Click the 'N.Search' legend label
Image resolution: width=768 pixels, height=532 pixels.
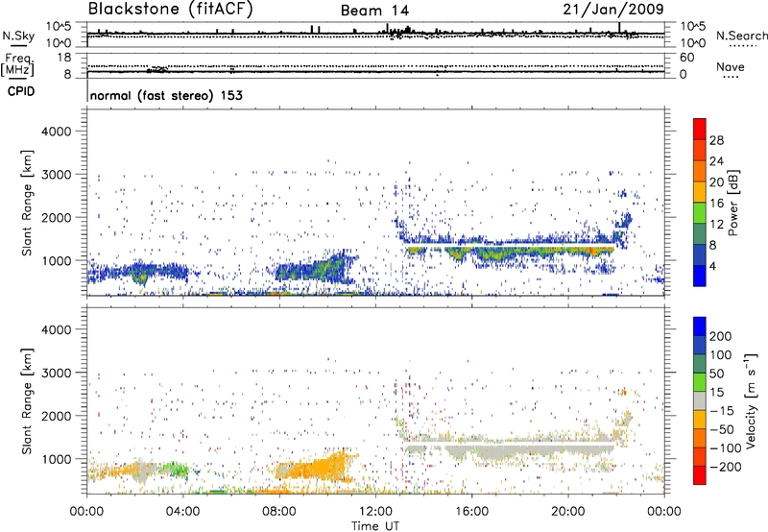(741, 36)
